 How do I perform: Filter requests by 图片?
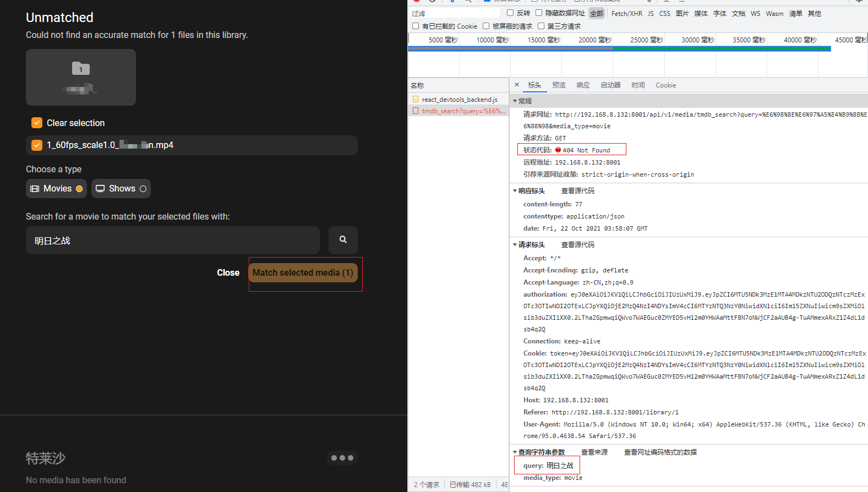pyautogui.click(x=682, y=13)
